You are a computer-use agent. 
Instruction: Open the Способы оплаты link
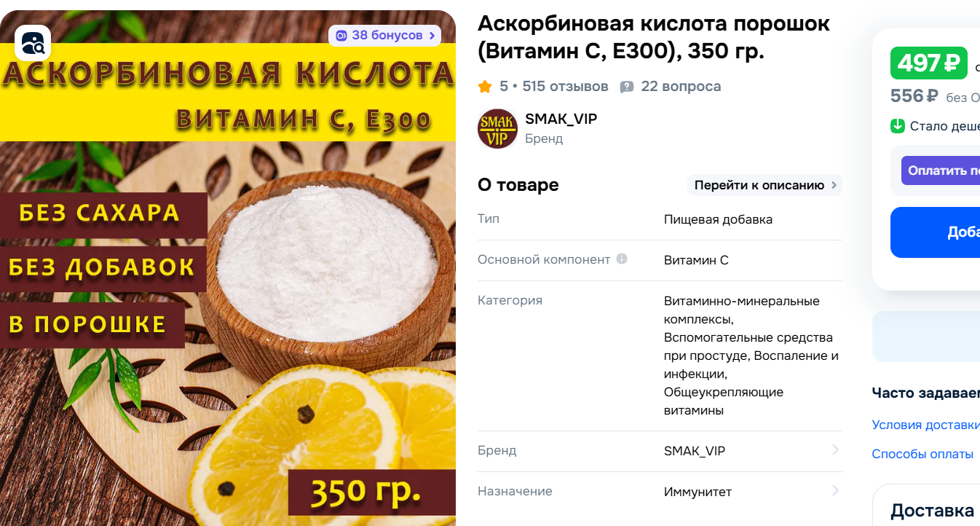922,454
